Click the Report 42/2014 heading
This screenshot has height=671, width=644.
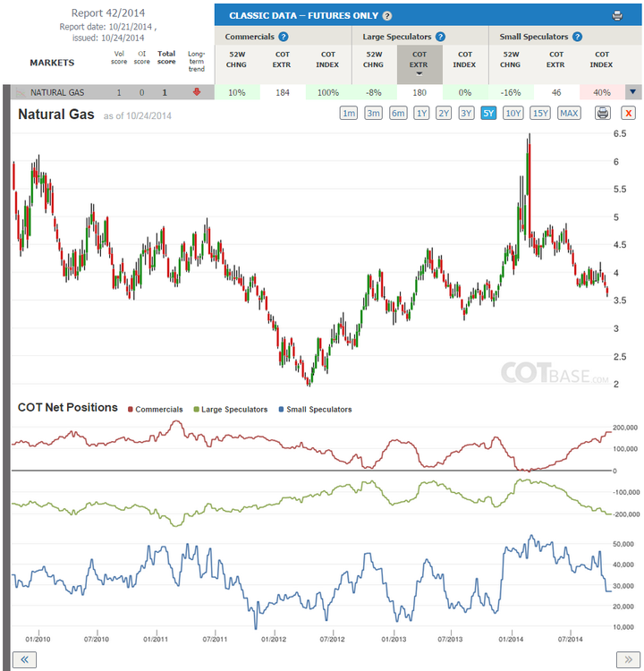pos(108,13)
